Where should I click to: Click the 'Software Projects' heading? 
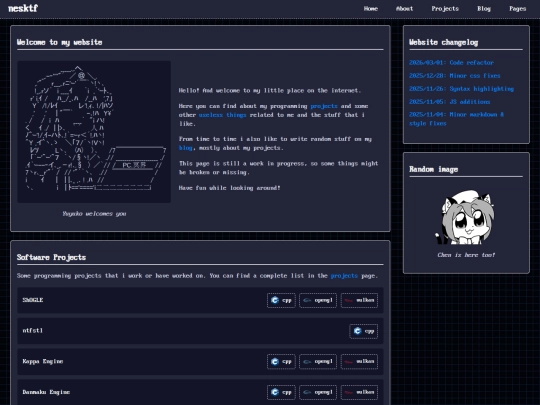(51, 257)
